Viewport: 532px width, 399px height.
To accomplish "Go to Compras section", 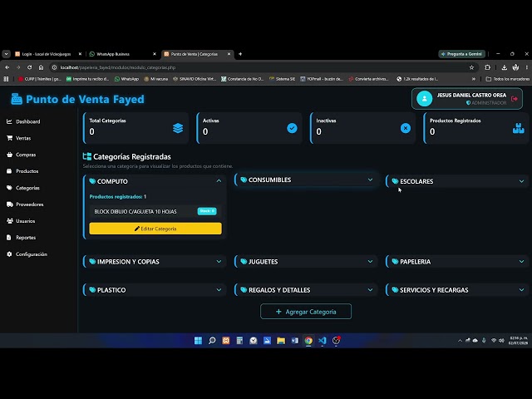I will [21, 155].
